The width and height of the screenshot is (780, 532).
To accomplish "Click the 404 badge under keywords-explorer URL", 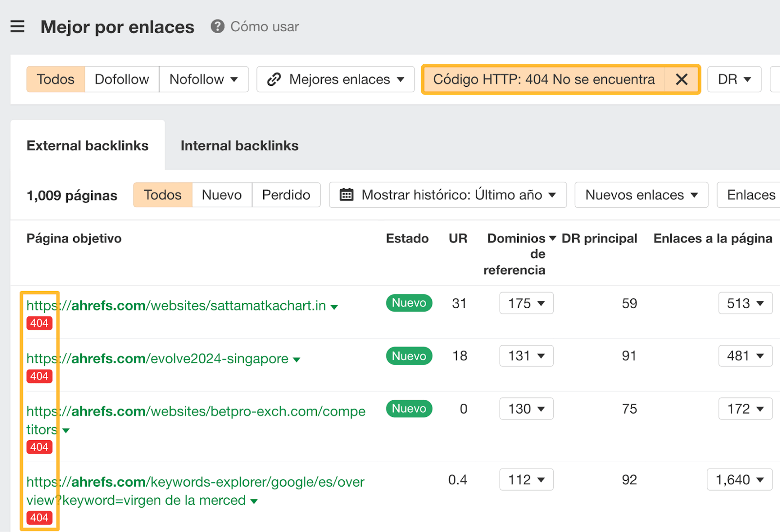I will pos(39,517).
